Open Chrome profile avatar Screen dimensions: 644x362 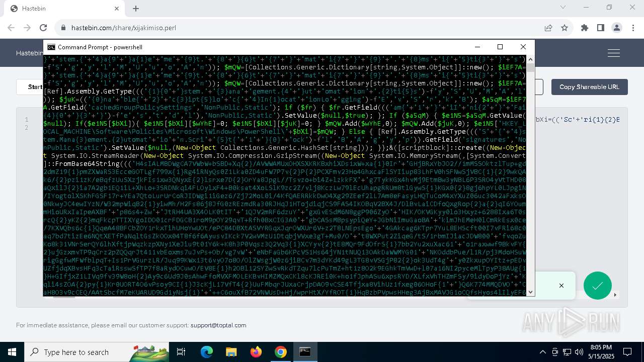point(617,28)
